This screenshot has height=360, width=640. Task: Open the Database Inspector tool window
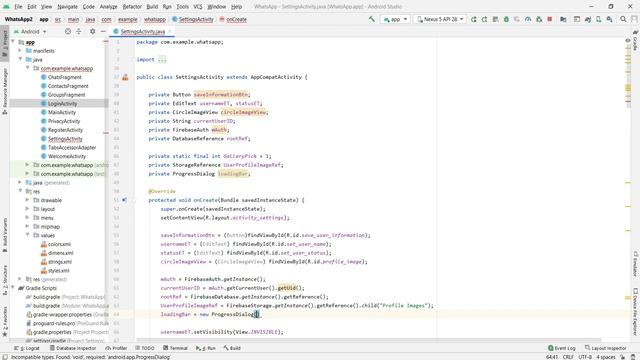(x=73, y=348)
